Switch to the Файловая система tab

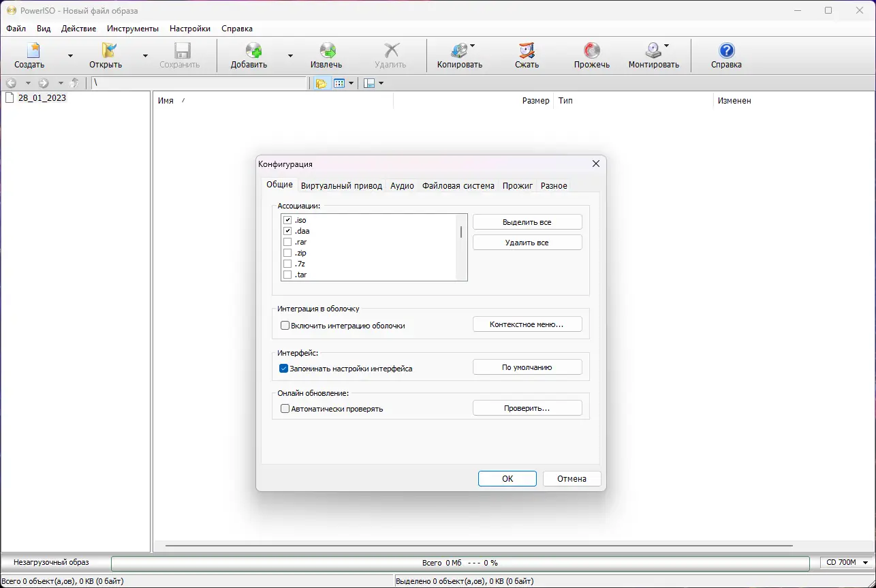[458, 186]
